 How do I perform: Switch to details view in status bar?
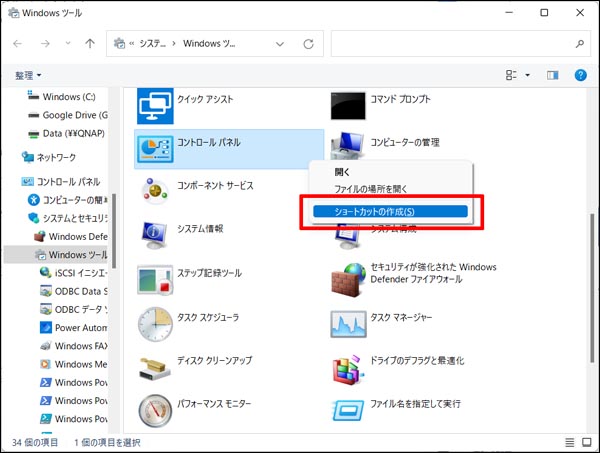(x=568, y=442)
